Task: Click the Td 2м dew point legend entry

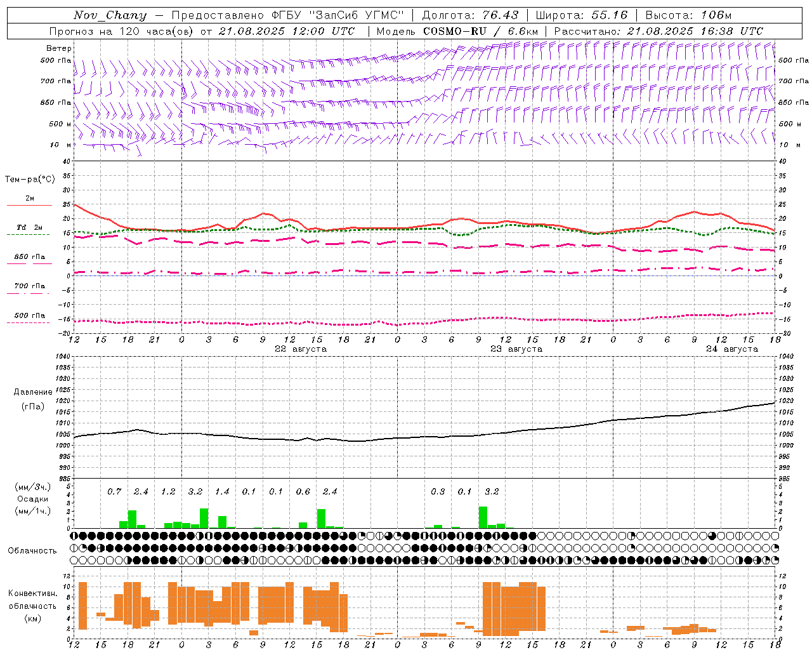Action: tap(30, 227)
